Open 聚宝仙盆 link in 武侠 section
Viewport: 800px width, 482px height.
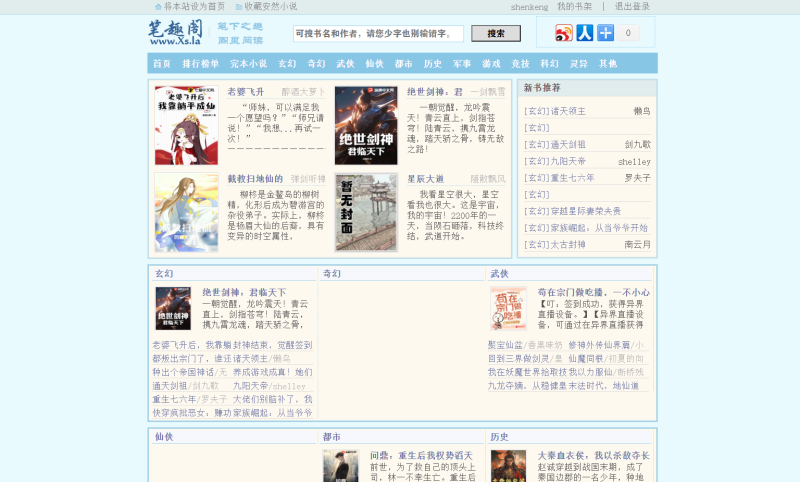[506, 345]
